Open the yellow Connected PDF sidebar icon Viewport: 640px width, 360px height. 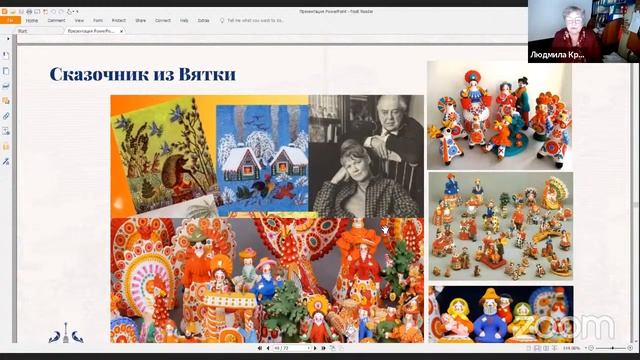coord(6,147)
